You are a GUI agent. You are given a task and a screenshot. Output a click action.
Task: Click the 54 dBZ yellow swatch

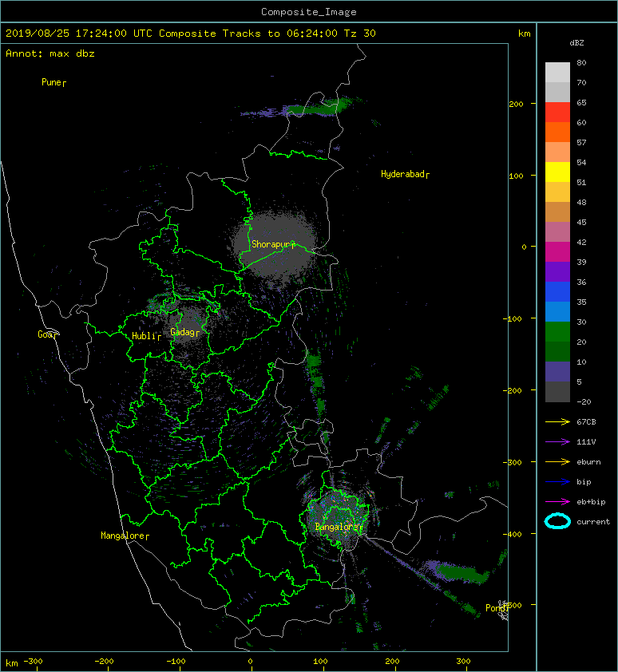pyautogui.click(x=557, y=172)
